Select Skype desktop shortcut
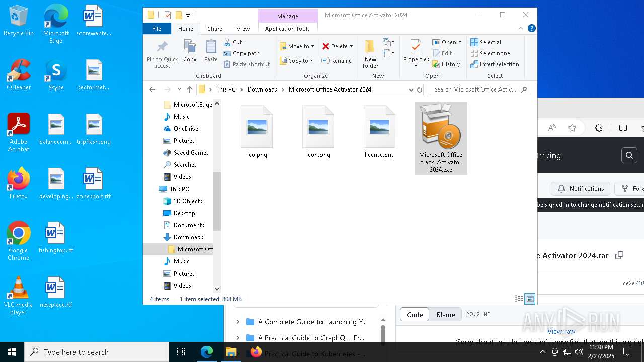 [x=56, y=75]
